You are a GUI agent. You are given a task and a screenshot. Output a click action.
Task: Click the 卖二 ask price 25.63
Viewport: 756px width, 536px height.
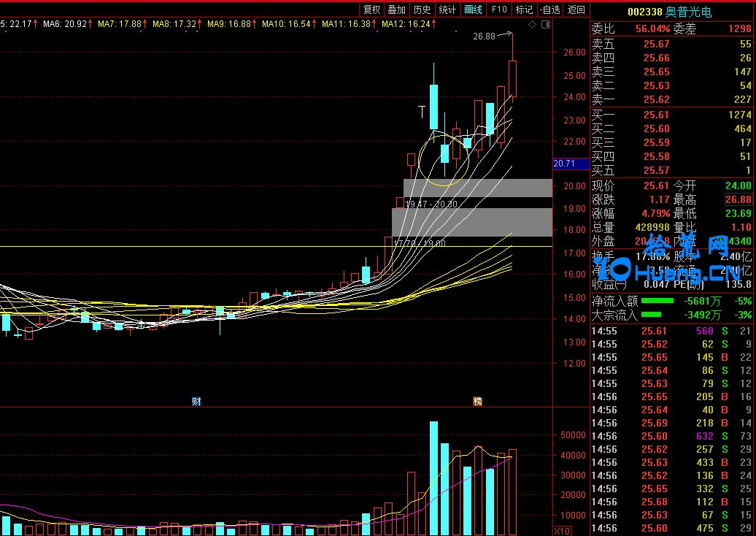pyautogui.click(x=656, y=86)
